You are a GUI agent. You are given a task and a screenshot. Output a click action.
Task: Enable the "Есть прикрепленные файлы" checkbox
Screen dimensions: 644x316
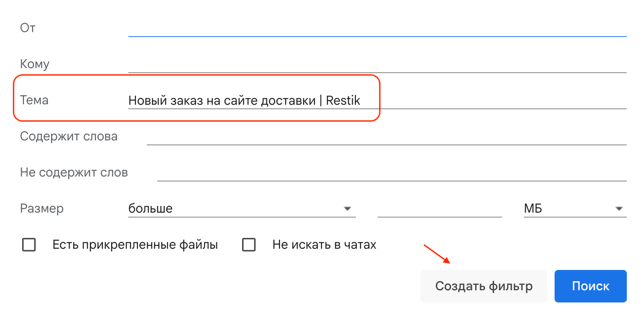tap(29, 245)
